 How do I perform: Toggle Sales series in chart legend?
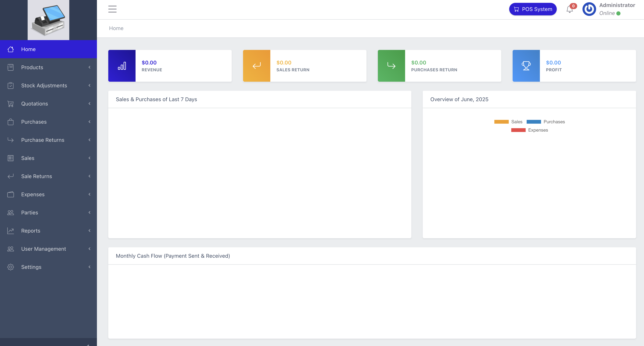(508, 122)
